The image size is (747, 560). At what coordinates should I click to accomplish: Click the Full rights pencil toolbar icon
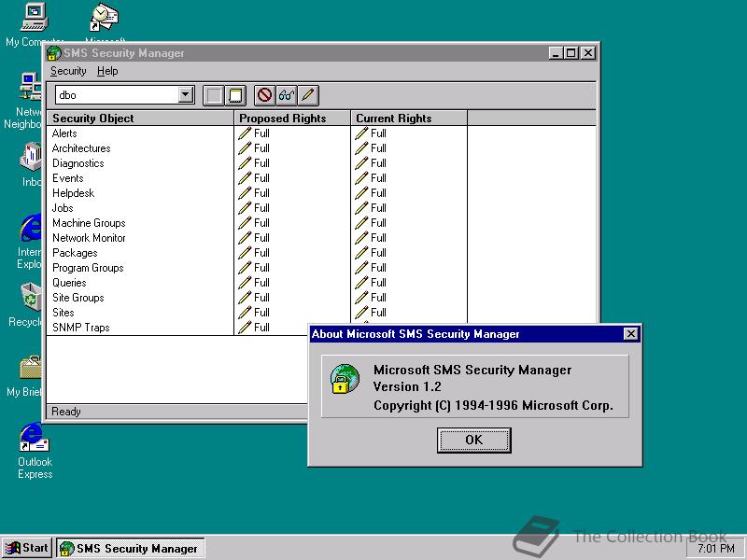pyautogui.click(x=308, y=95)
